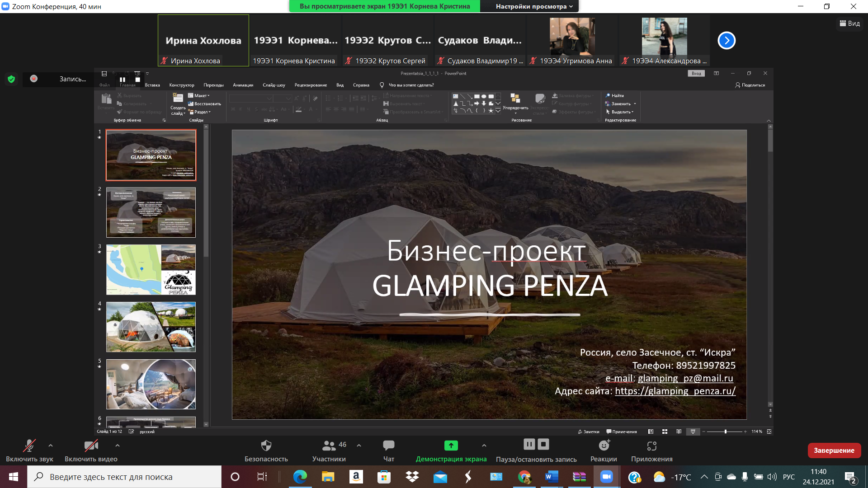
Task: Switch to reading view icon
Action: tap(679, 432)
